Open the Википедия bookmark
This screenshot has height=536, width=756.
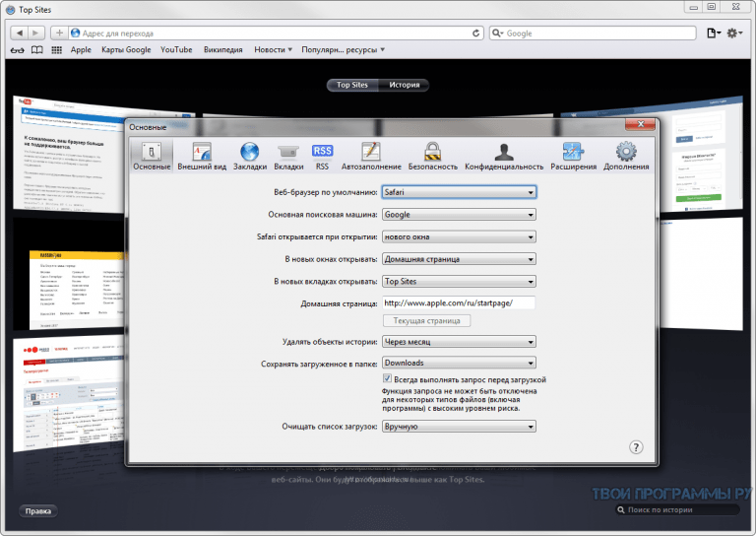click(222, 49)
